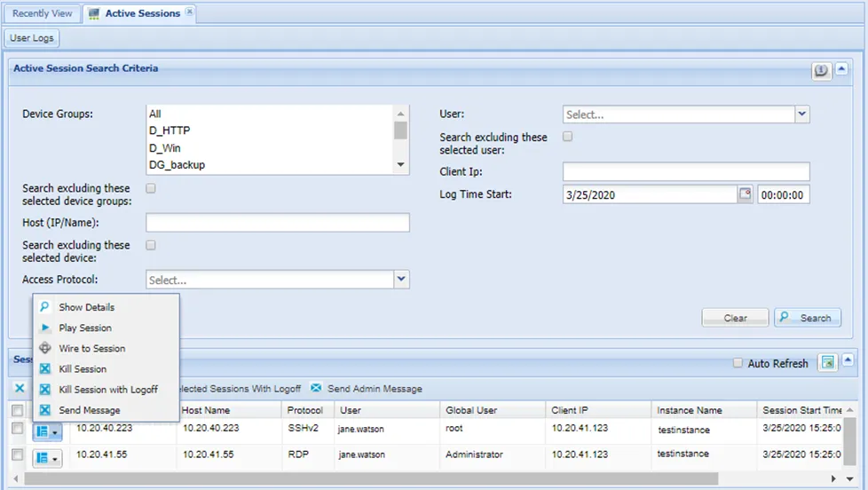
Task: Choose Show Details from context menu
Action: point(107,307)
